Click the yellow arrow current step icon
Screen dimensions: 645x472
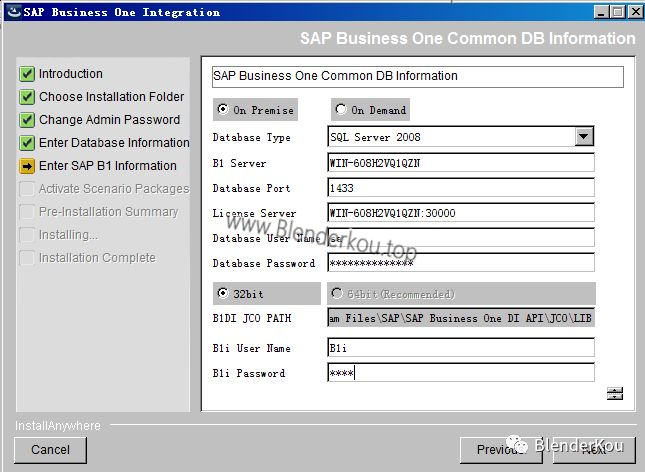[x=27, y=166]
